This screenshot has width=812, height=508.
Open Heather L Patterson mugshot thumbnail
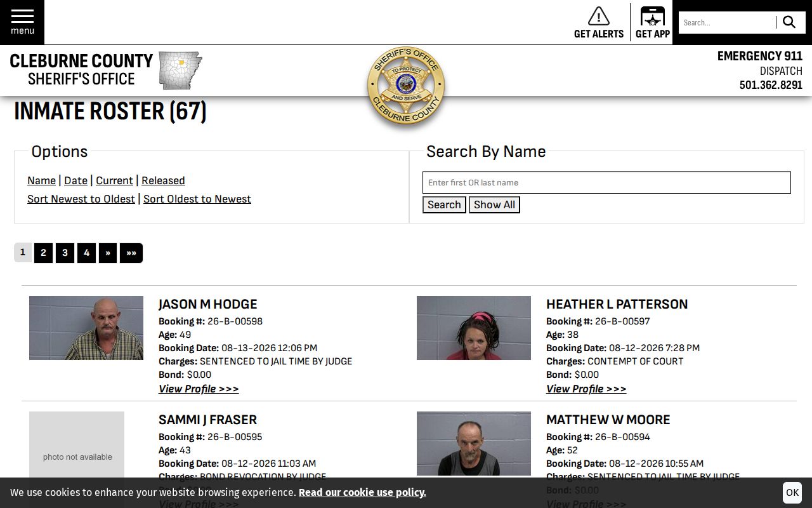(474, 328)
